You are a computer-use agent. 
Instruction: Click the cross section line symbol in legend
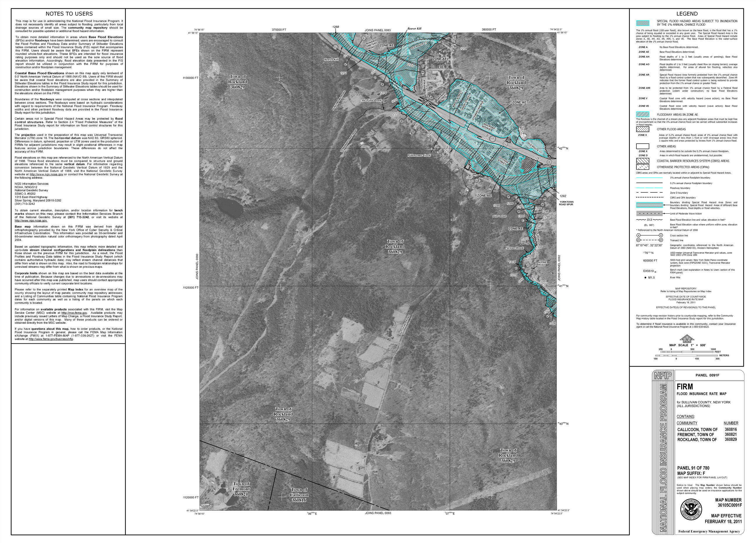point(650,236)
